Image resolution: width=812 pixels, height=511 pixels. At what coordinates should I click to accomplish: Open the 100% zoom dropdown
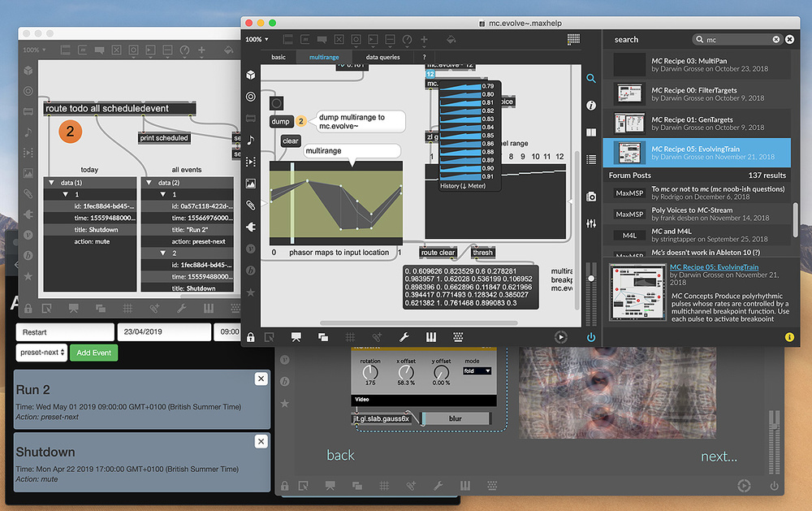pyautogui.click(x=257, y=39)
